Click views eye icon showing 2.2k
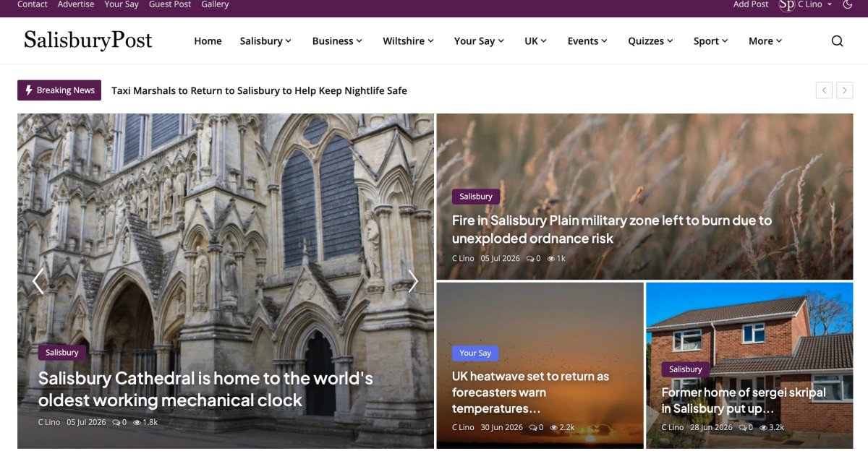Viewport: 868px width, 472px height. coord(554,428)
